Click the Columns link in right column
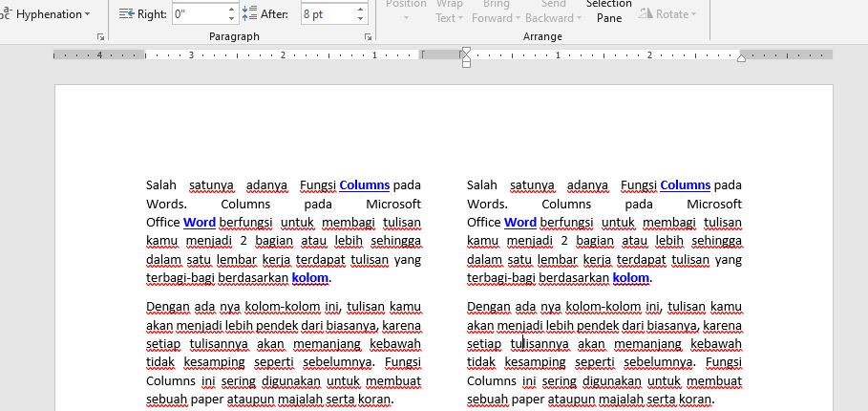The image size is (868, 411). 686,185
